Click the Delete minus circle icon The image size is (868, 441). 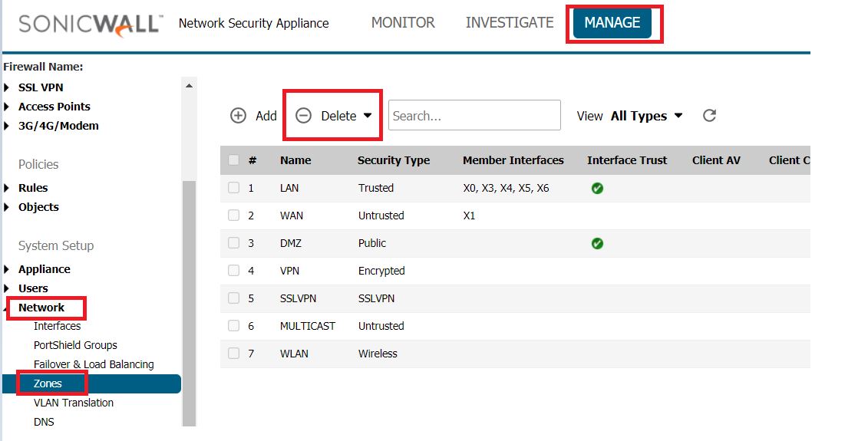pyautogui.click(x=303, y=116)
